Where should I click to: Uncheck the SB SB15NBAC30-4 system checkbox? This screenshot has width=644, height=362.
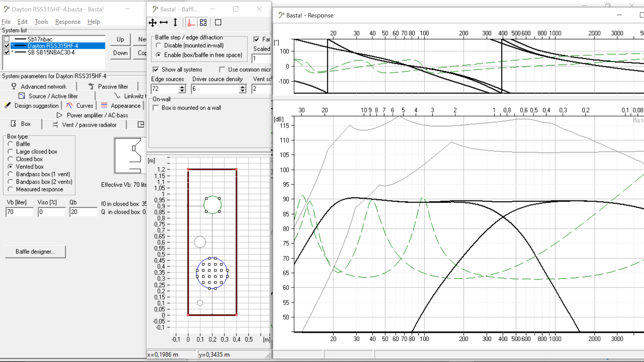point(7,52)
